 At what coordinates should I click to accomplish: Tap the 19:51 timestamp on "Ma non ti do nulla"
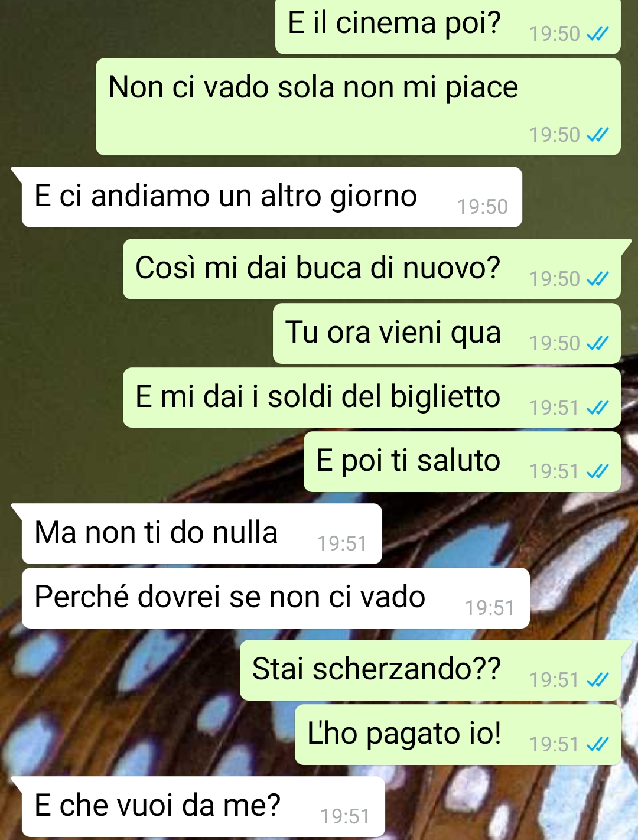pyautogui.click(x=342, y=543)
